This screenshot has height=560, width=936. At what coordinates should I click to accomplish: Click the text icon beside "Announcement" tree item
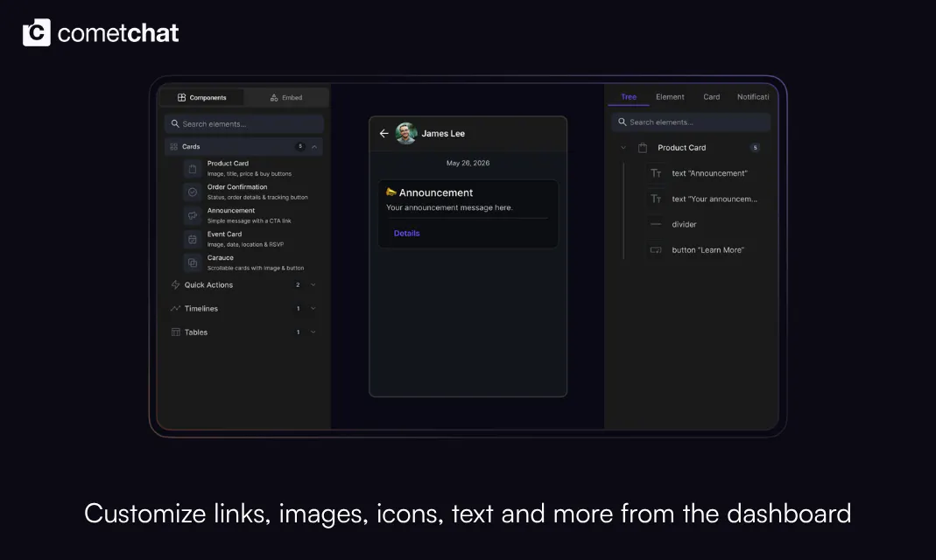(x=656, y=173)
